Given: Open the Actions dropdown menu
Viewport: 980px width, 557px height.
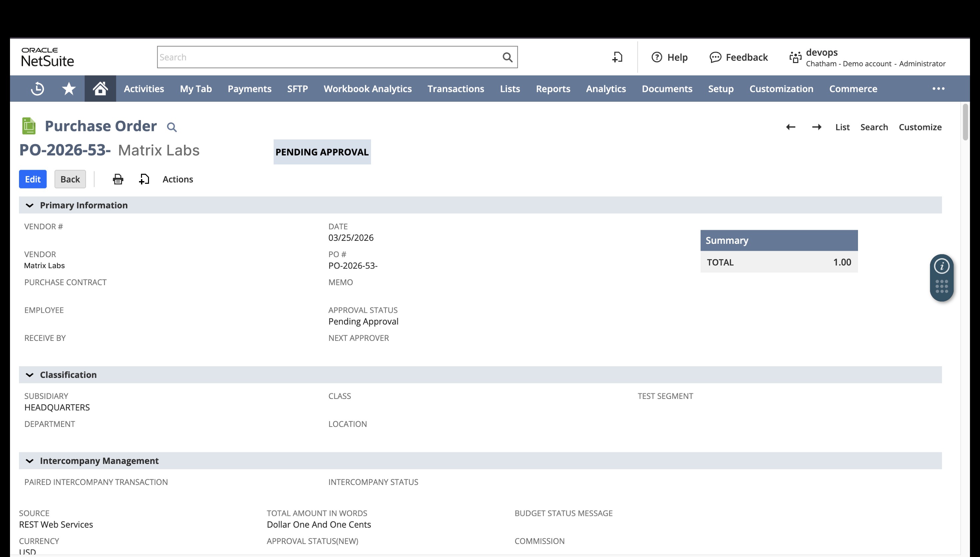Looking at the screenshot, I should pyautogui.click(x=178, y=179).
